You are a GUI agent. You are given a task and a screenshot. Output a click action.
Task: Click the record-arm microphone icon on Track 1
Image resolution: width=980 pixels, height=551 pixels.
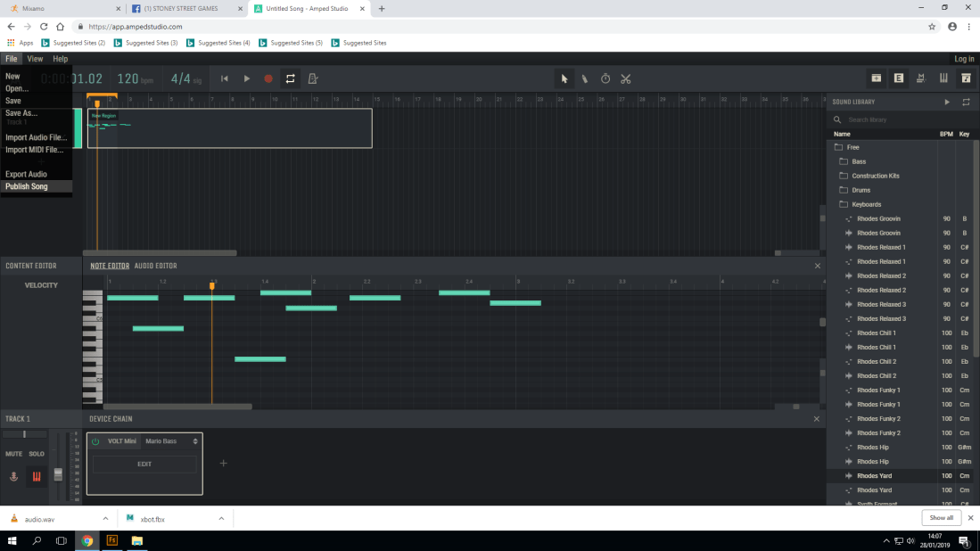13,477
